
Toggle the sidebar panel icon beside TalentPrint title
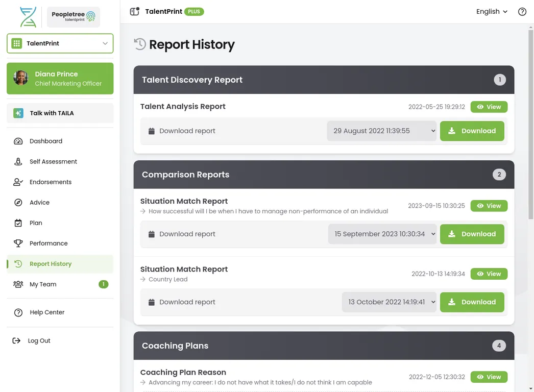pyautogui.click(x=135, y=11)
